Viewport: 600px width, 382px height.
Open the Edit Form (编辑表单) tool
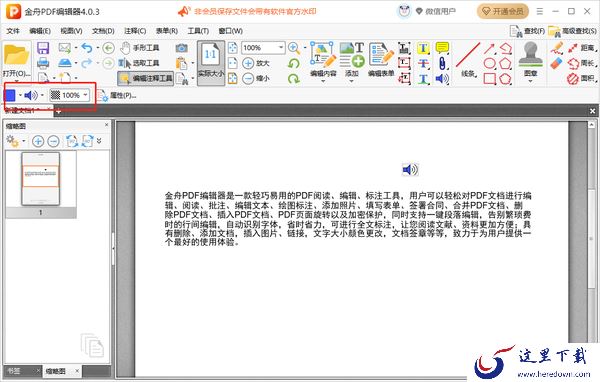coord(381,60)
